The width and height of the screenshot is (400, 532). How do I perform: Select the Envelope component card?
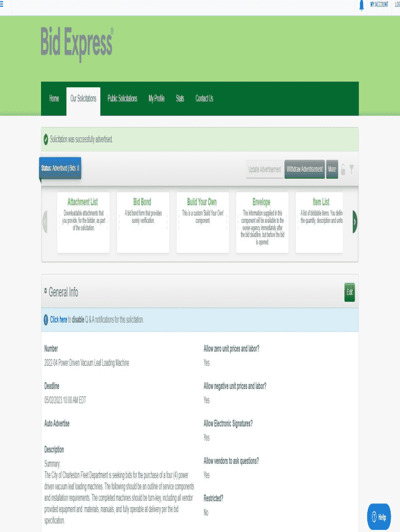(262, 222)
